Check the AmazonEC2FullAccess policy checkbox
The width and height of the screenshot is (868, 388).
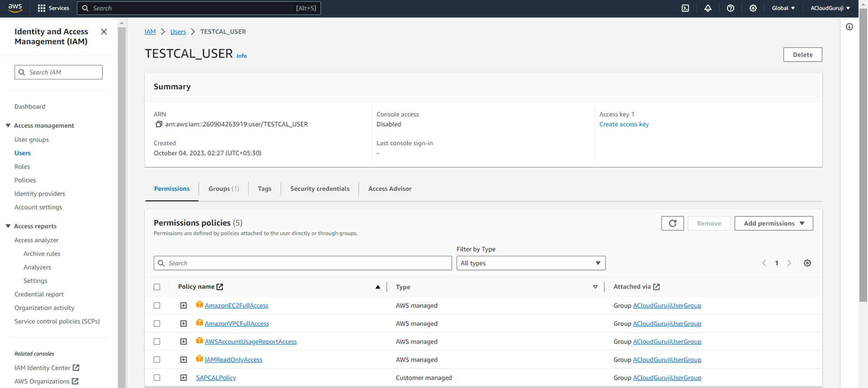pyautogui.click(x=157, y=306)
